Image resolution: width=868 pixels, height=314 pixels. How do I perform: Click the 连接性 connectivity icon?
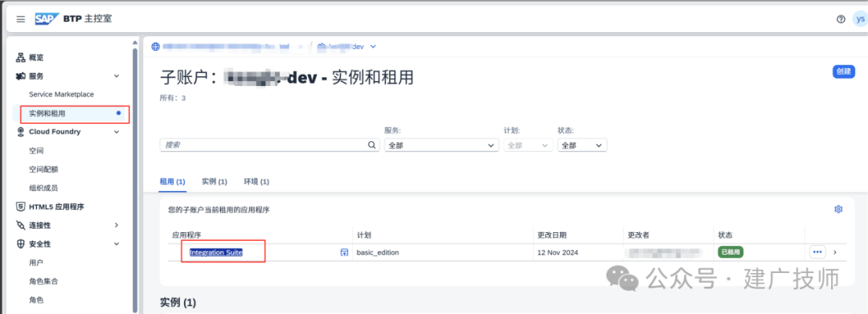(x=20, y=225)
